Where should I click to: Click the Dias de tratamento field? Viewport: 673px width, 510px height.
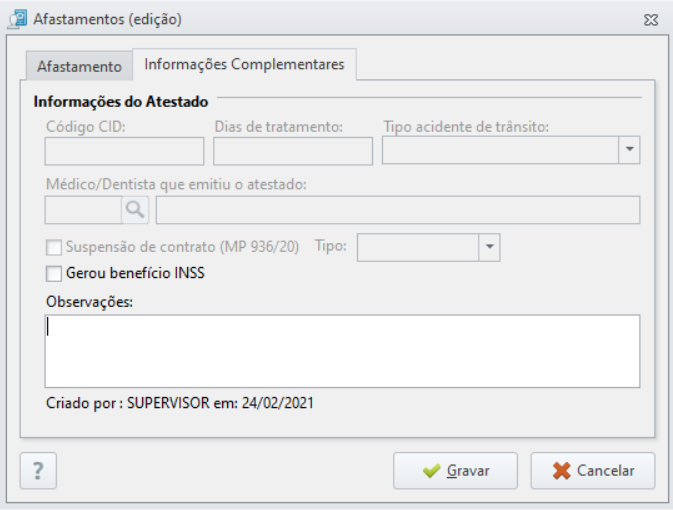point(293,151)
